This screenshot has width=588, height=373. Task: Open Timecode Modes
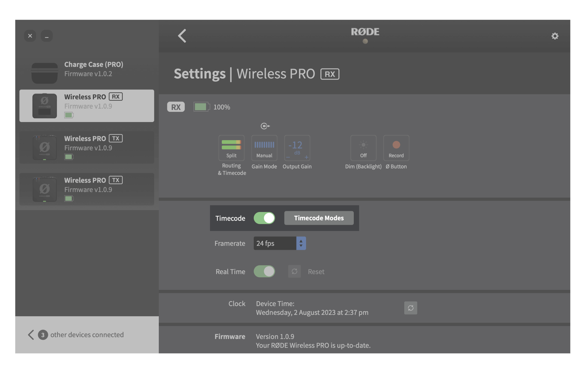(319, 218)
